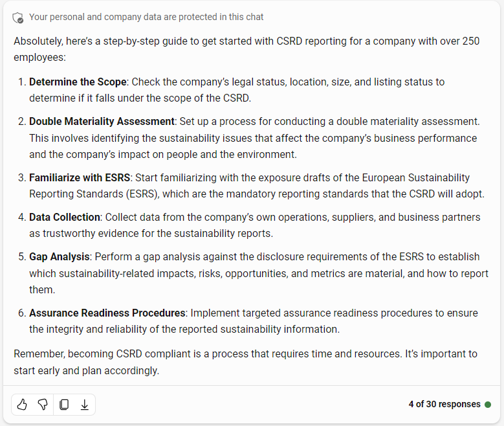
Task: Click the 'Familiarize with ESRS' heading
Action: pos(80,177)
